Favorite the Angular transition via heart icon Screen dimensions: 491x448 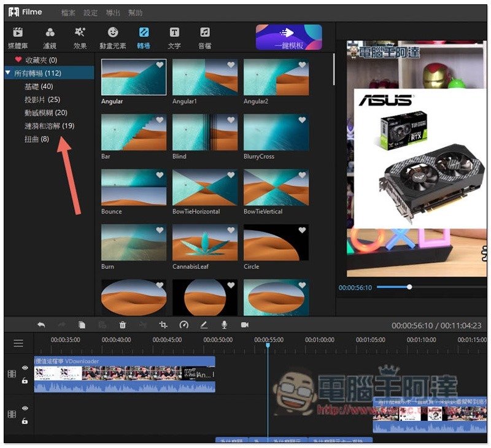[x=160, y=65]
